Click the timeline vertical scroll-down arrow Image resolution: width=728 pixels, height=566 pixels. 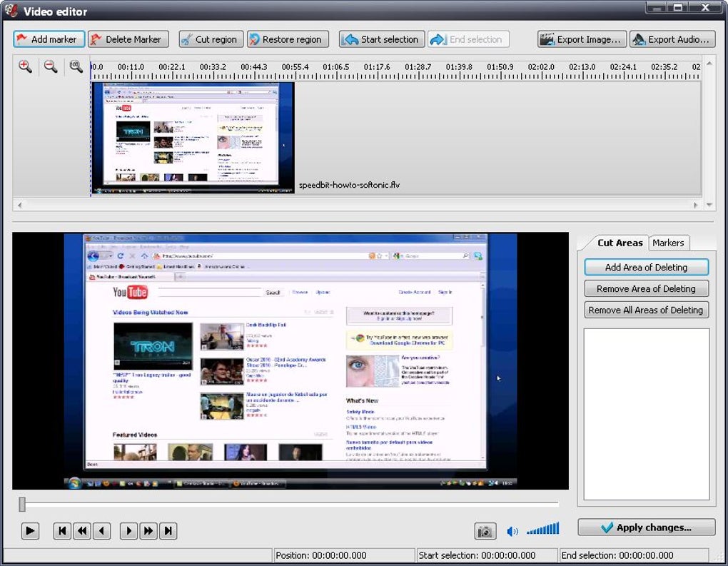709,205
